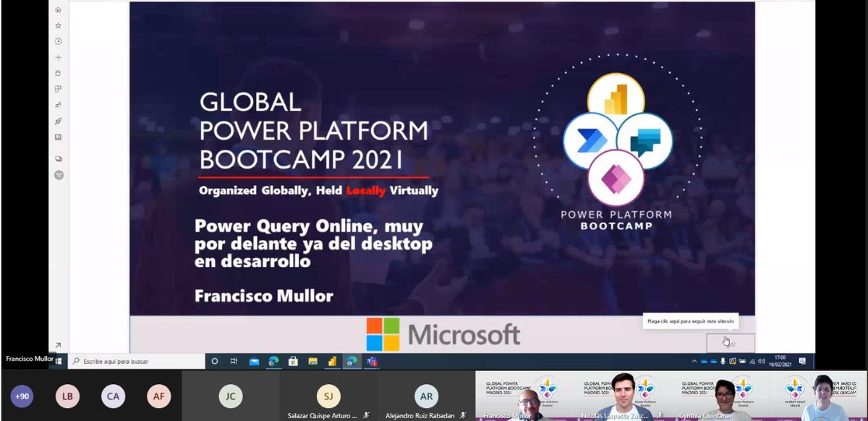Select the AR Alejandro Ruiz Rabadan tile
The image size is (868, 421).
click(425, 396)
